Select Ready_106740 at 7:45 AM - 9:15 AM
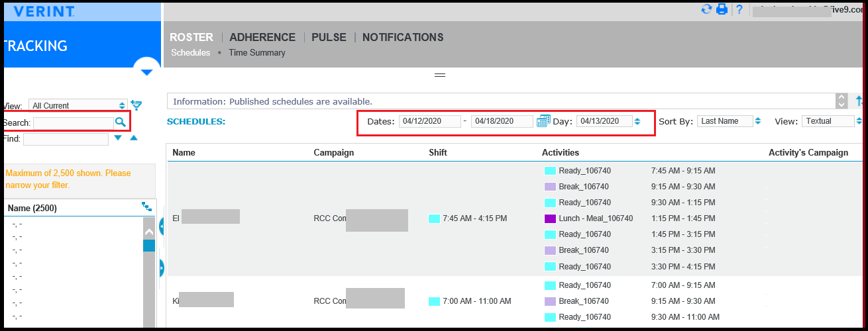868x331 pixels. pos(584,171)
